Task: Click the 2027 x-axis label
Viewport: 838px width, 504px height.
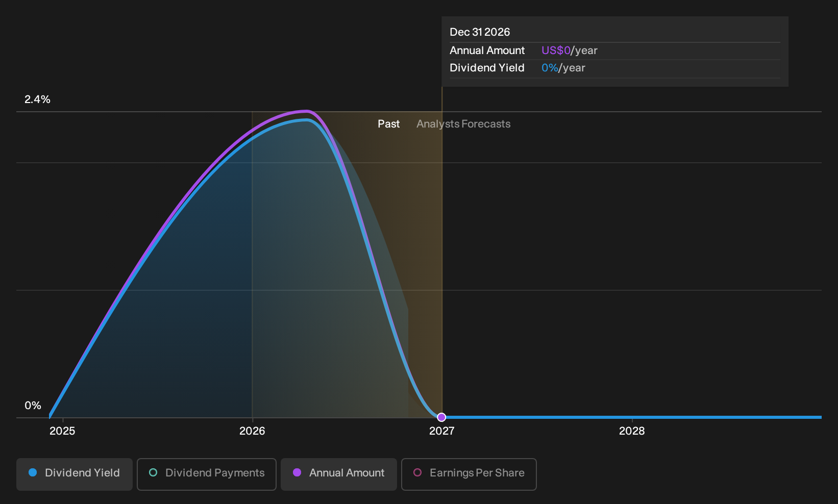Action: (442, 431)
